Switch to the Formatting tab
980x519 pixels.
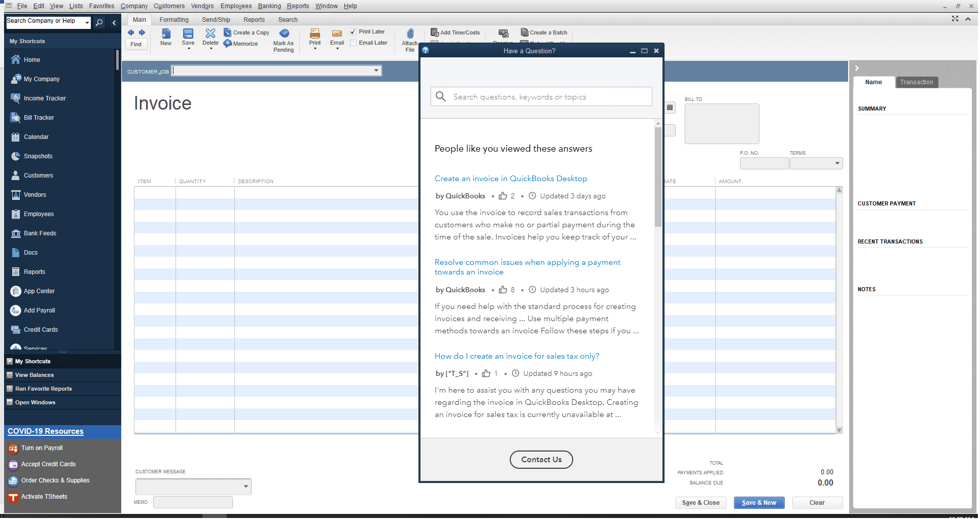(x=174, y=19)
